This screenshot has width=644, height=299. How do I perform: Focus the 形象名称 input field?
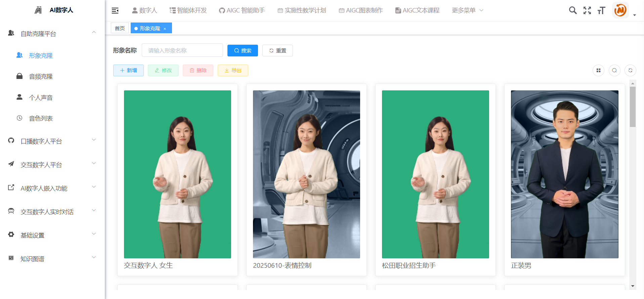tap(182, 50)
